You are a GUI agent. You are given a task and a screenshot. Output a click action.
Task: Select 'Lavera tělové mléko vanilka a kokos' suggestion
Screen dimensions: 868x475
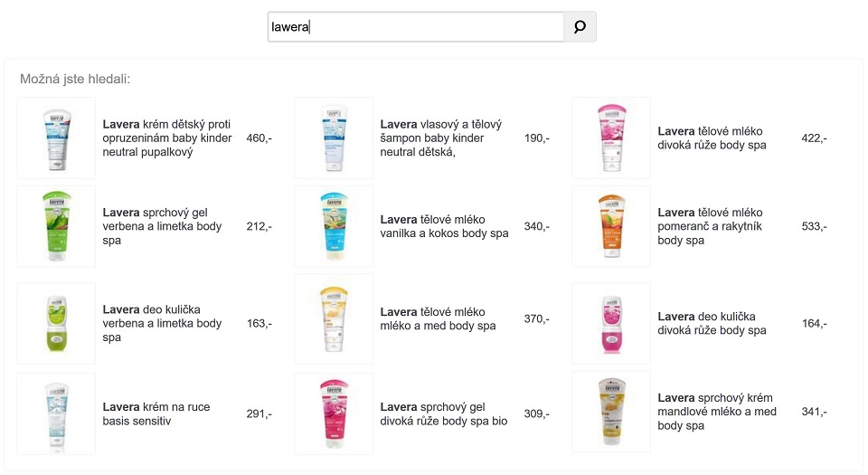(x=444, y=226)
